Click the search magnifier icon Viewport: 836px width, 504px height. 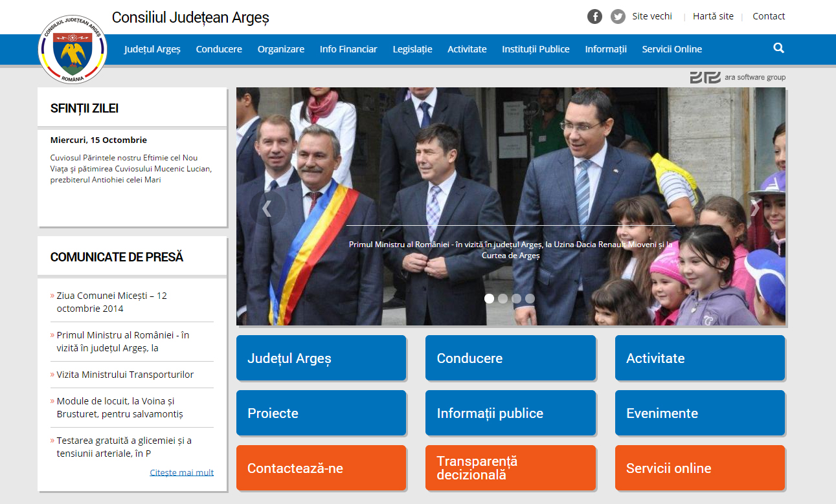tap(778, 48)
